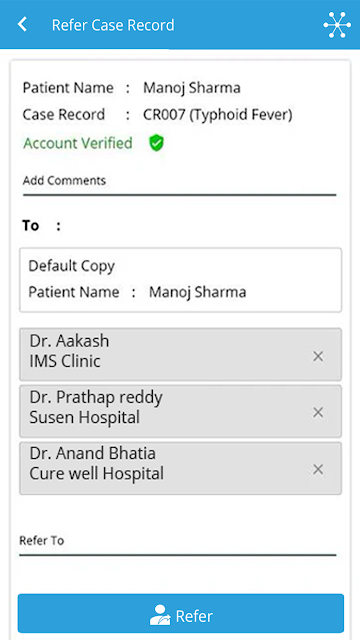Screen dimensions: 360x640
Task: Remove Dr. Aakash from recipients
Action: click(318, 356)
